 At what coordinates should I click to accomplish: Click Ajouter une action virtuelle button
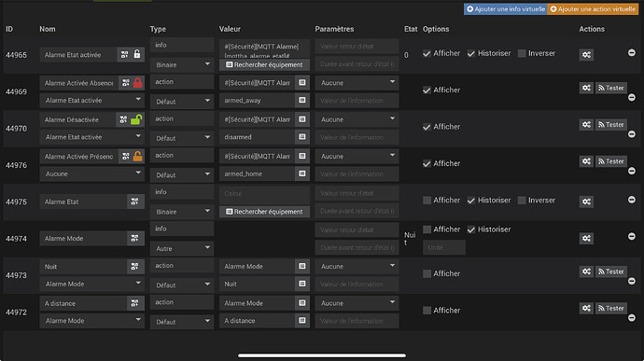pos(593,9)
